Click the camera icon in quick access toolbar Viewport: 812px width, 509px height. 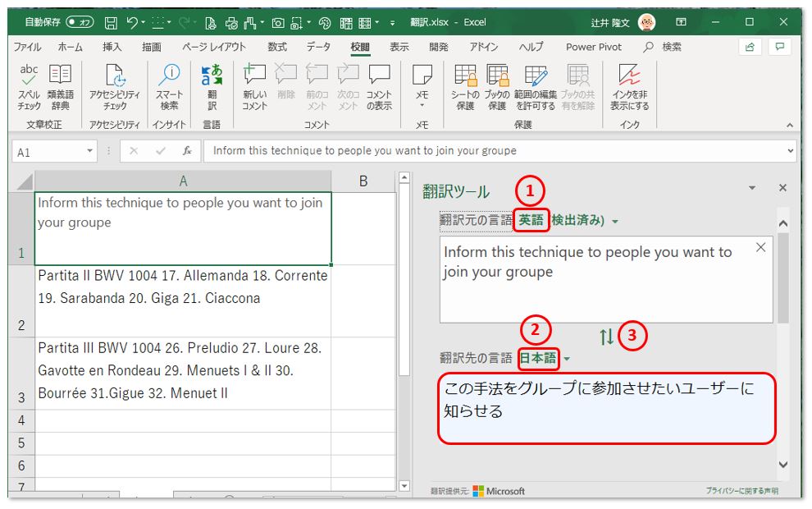coord(278,23)
